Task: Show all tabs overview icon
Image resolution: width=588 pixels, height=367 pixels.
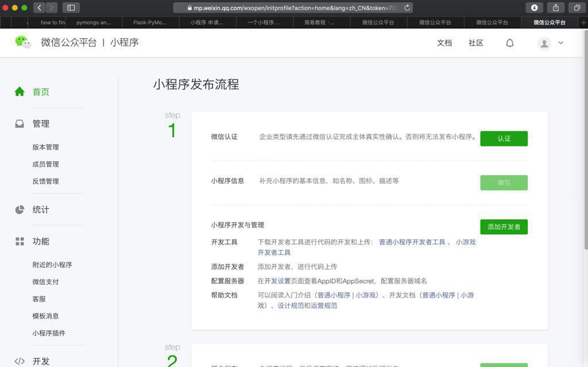Action: coord(577,7)
